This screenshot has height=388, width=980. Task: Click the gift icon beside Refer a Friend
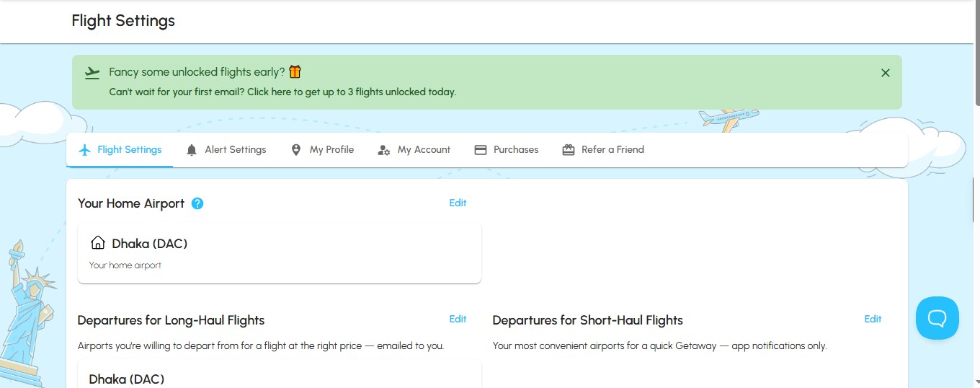(x=569, y=150)
